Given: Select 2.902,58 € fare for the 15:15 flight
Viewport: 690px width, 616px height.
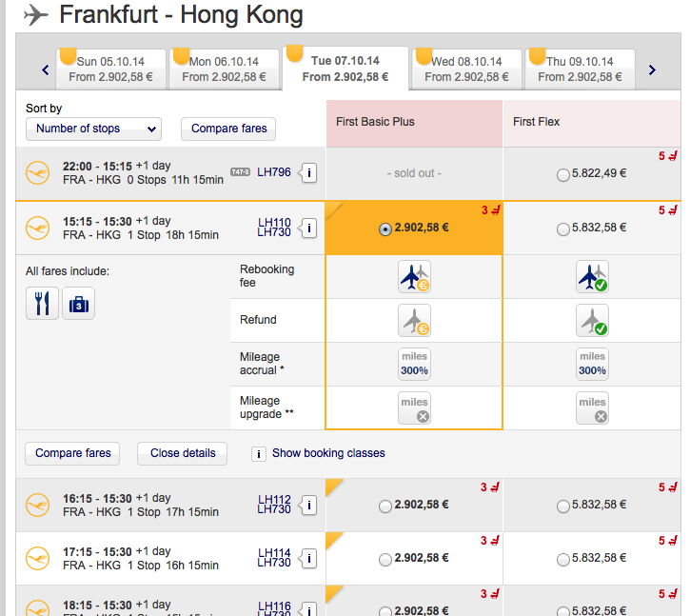Looking at the screenshot, I should (x=385, y=229).
